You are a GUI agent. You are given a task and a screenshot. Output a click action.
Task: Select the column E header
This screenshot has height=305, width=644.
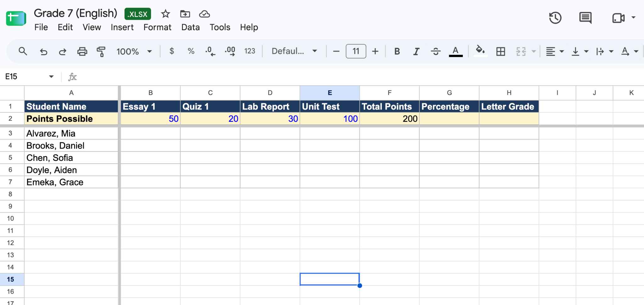click(x=330, y=93)
